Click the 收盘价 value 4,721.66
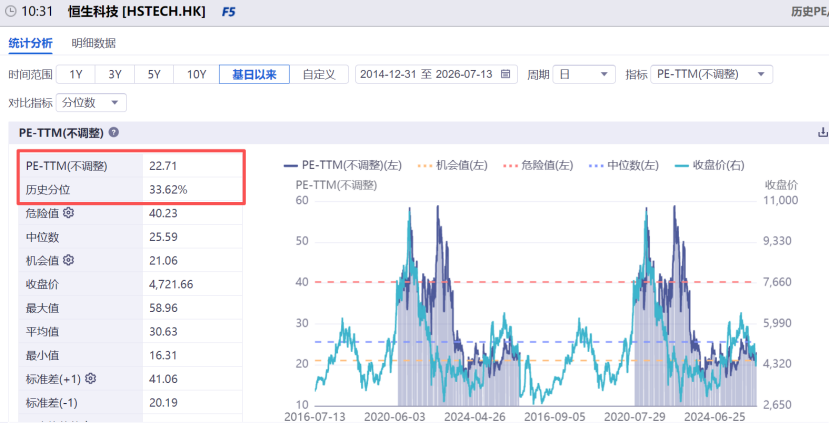Screen dimensions: 830x424 [x=171, y=284]
